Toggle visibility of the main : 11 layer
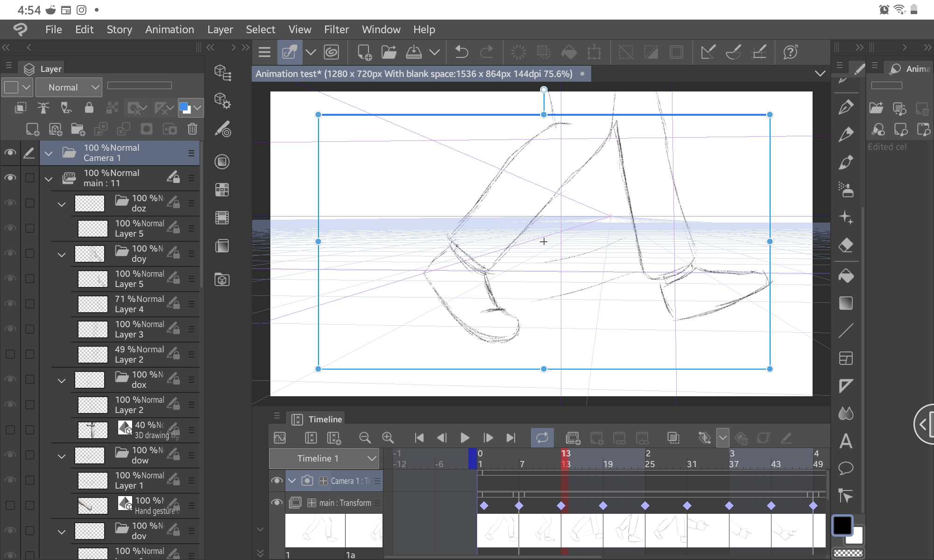Viewport: 934px width, 560px height. tap(10, 178)
